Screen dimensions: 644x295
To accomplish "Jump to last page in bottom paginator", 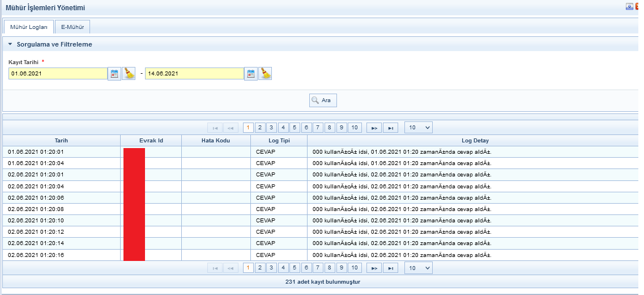I will 390,268.
